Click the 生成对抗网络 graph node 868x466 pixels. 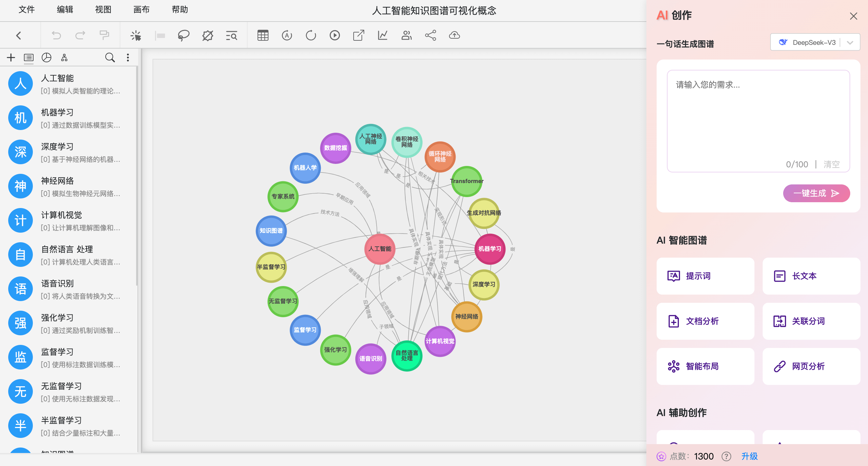[484, 213]
